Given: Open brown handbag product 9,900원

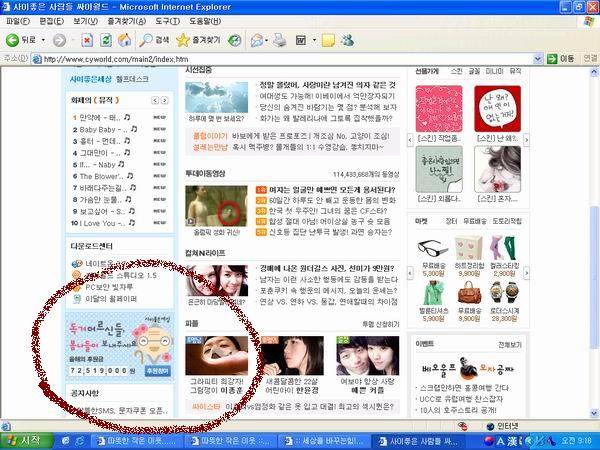Looking at the screenshot, I should (469, 293).
